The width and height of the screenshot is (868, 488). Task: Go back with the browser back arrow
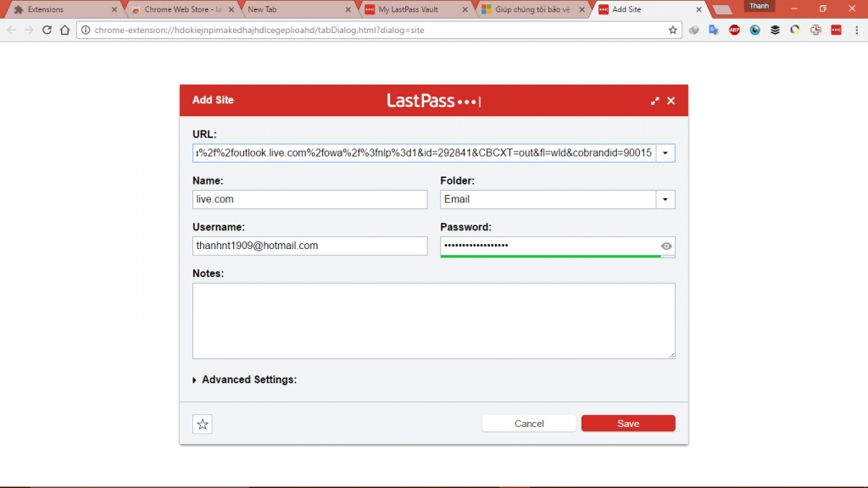click(12, 30)
